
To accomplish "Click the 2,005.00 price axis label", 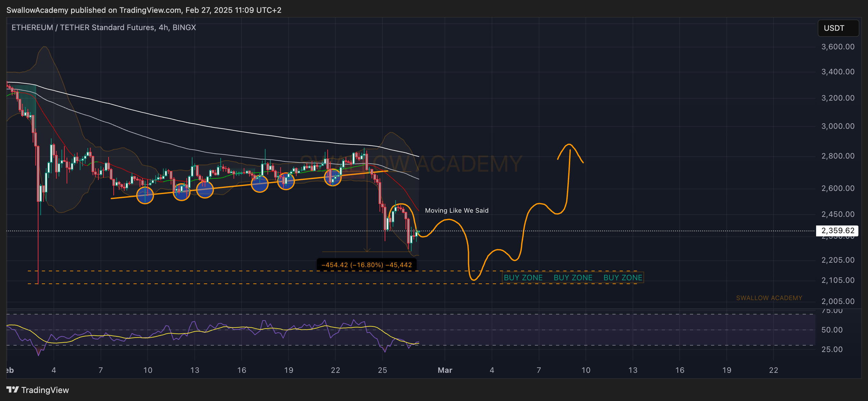I will 838,301.
